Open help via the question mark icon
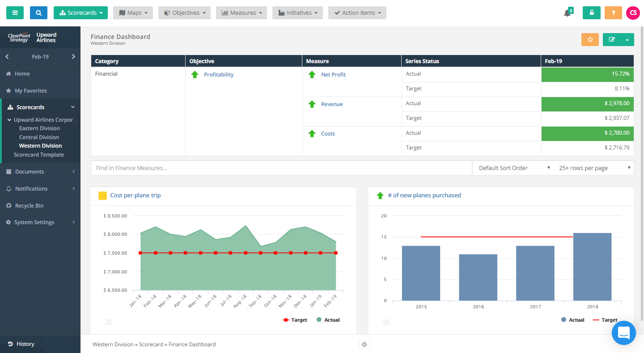Viewport: 644px width, 353px height. pos(613,13)
